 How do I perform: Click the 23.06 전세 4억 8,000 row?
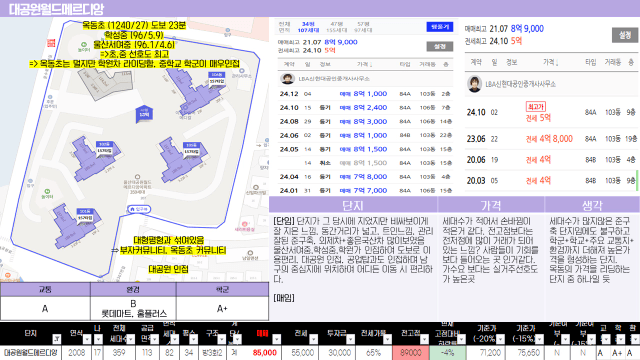pos(551,139)
